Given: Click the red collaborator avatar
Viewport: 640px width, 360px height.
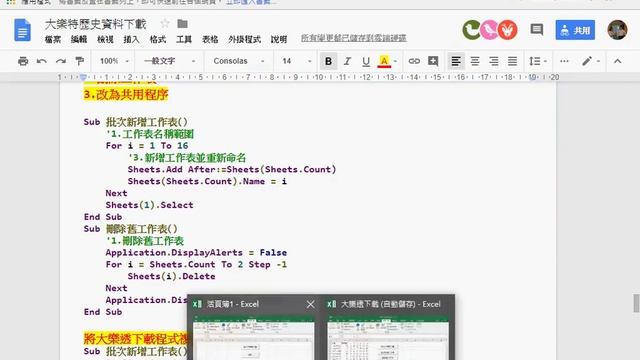Looking at the screenshot, I should [x=508, y=30].
